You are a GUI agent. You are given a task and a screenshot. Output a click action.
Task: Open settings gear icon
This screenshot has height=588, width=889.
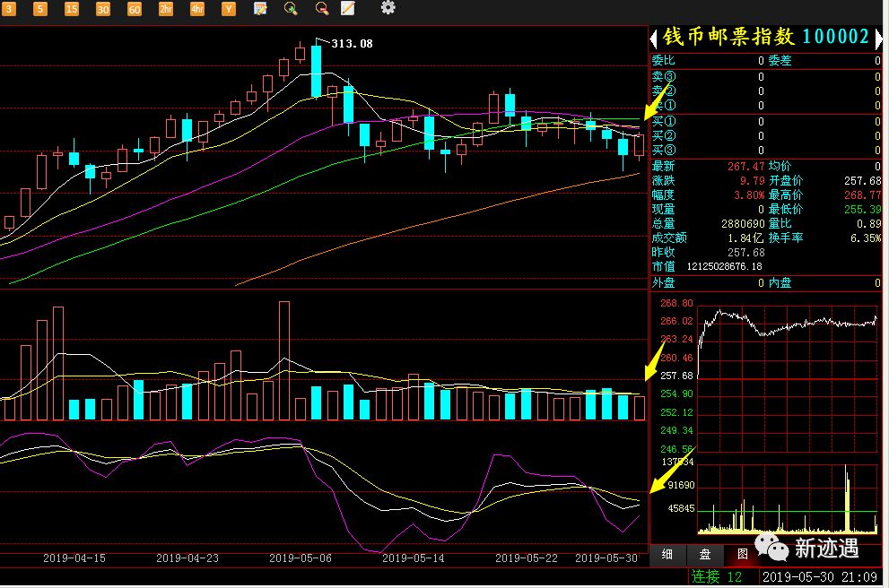[x=388, y=8]
